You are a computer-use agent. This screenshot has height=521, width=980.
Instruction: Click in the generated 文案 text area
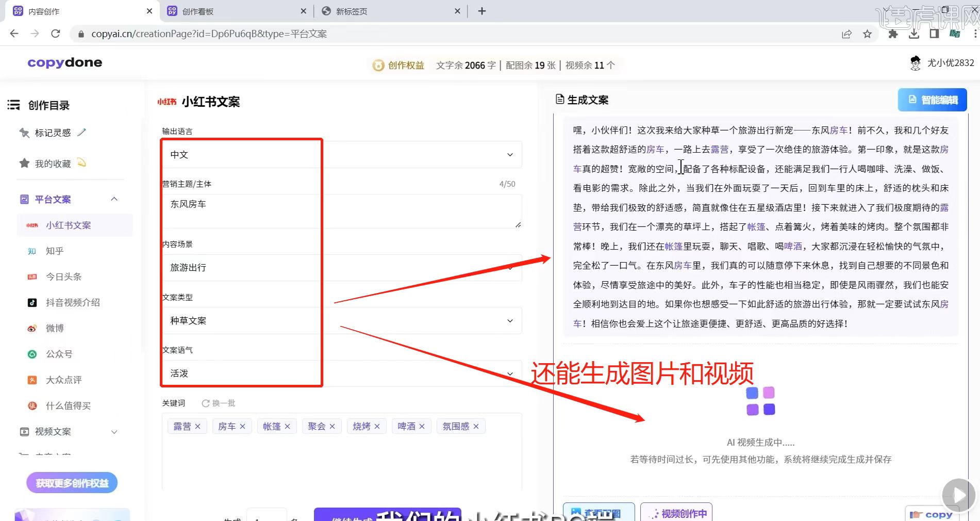[761, 227]
